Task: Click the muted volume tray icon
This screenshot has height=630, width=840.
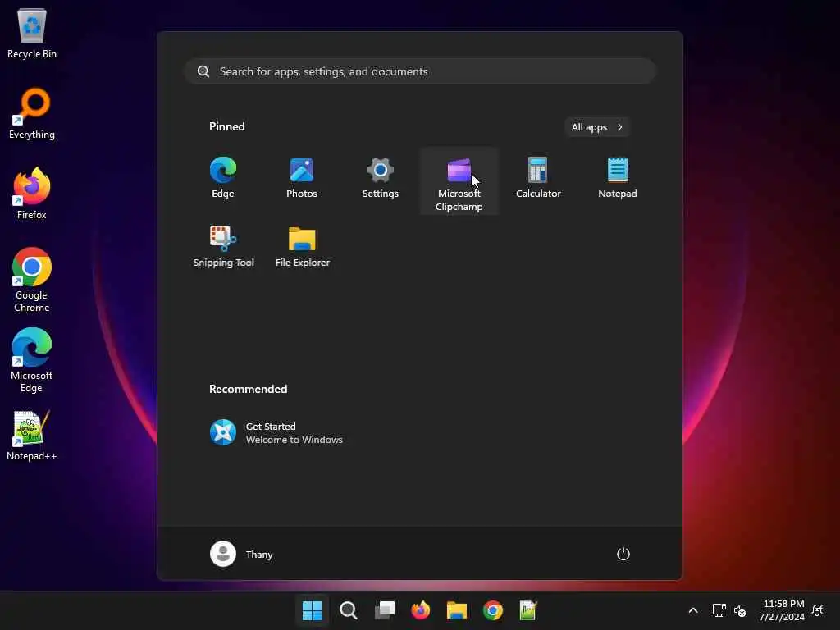Action: point(740,610)
